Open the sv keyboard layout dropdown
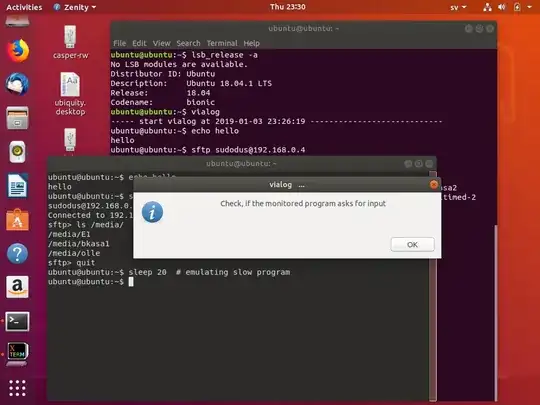Viewport: 540px width, 405px height. click(x=458, y=7)
